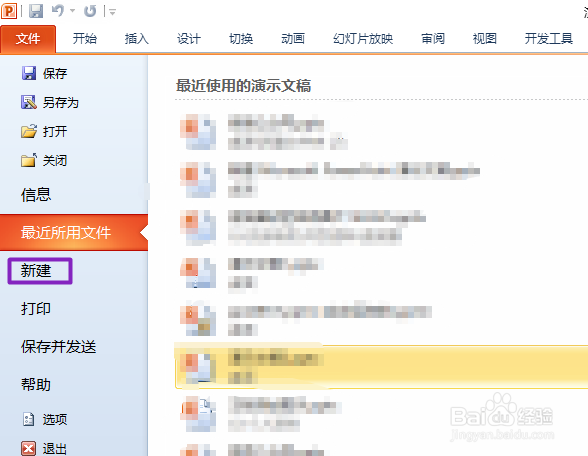Viewport: 588px width, 456px height.
Task: Open the 文件 tab
Action: click(x=28, y=39)
